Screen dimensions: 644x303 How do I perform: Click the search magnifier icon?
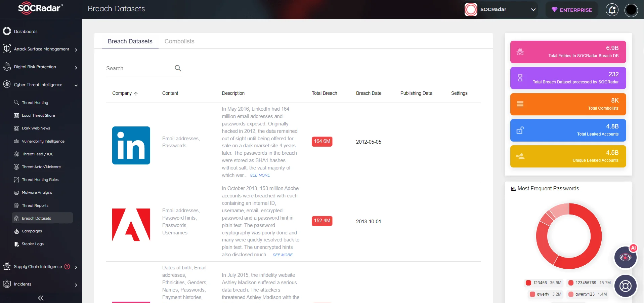[178, 68]
